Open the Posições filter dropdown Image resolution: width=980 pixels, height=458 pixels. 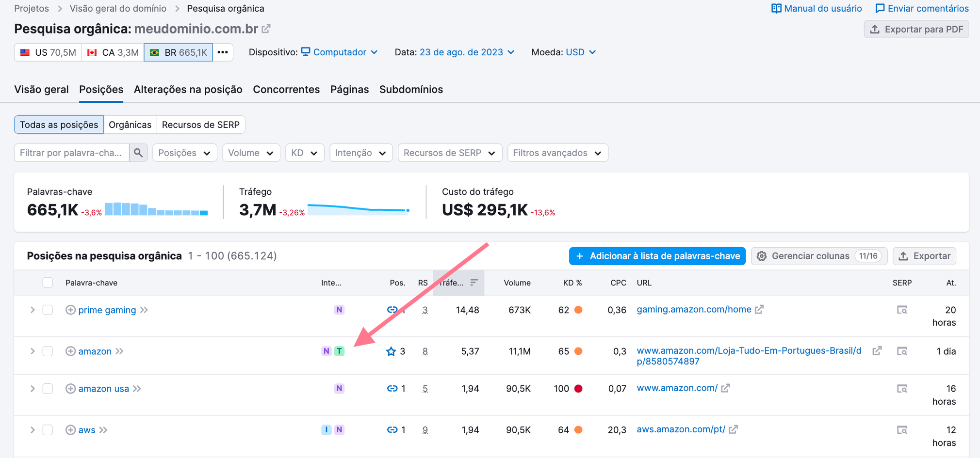click(184, 153)
